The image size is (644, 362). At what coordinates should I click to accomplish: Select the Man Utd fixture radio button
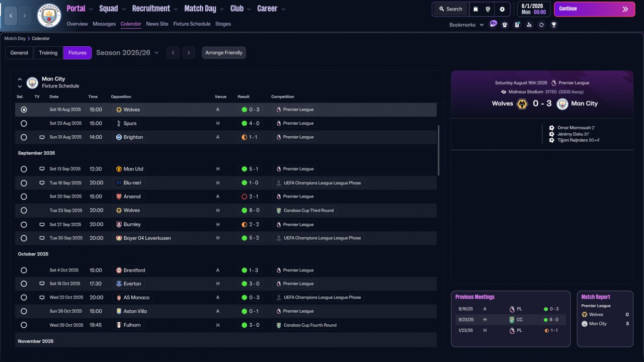(x=24, y=169)
